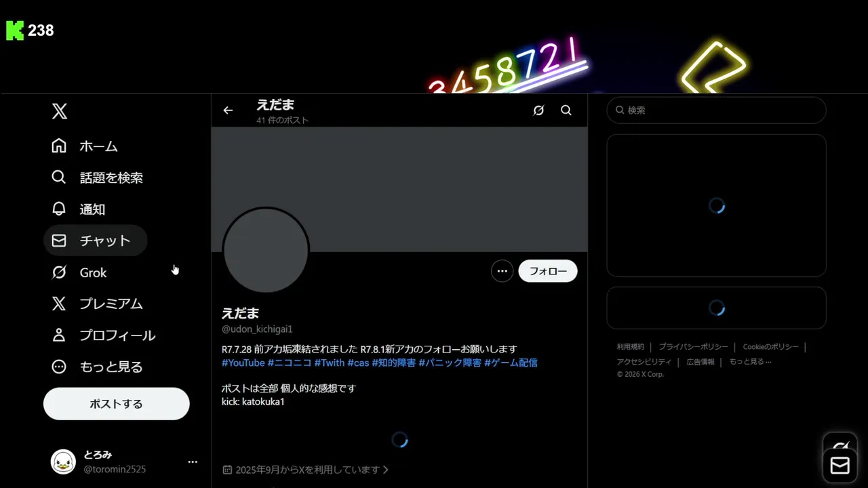Open Grok from the sidebar
The image size is (868, 488).
coord(79,272)
